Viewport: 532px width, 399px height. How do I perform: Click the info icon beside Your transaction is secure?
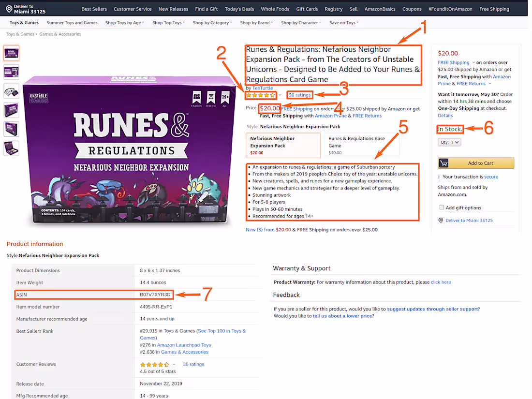point(439,177)
